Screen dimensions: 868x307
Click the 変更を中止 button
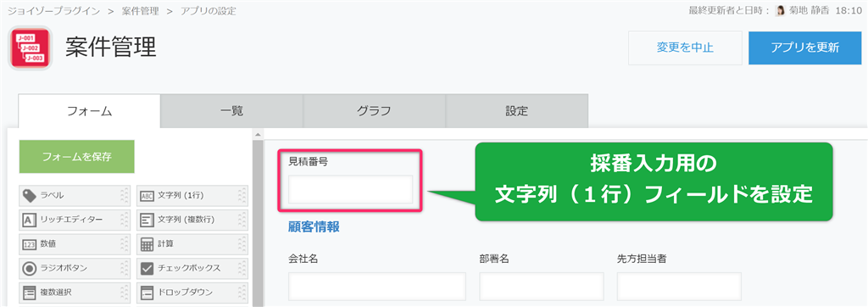(x=685, y=47)
